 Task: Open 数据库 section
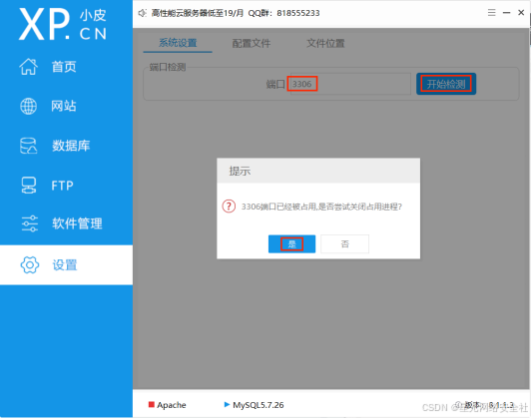pos(71,146)
